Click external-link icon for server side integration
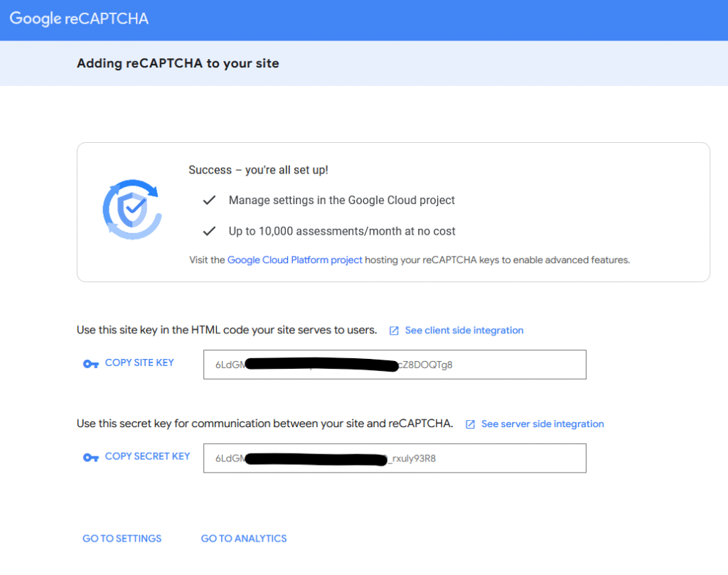The height and width of the screenshot is (575, 728). point(470,424)
